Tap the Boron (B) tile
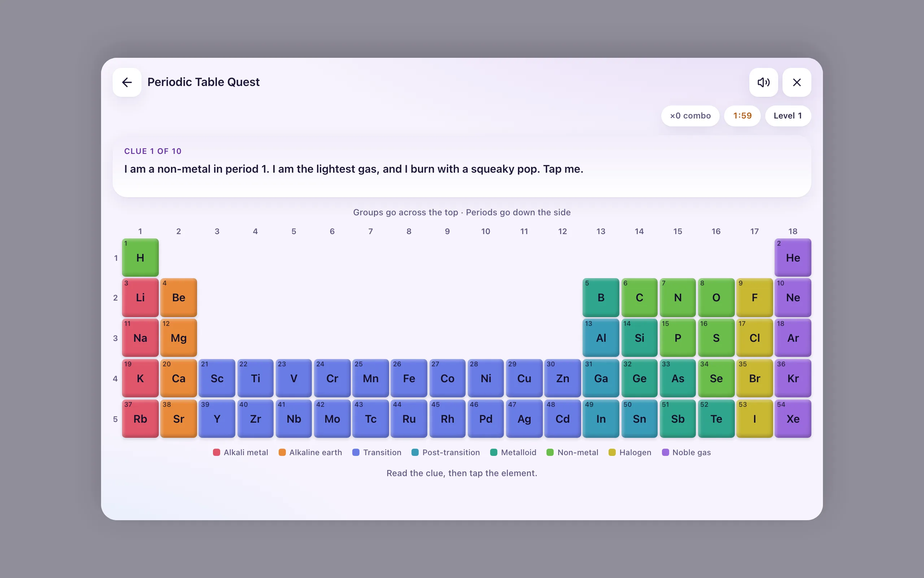The image size is (924, 578). click(x=601, y=297)
